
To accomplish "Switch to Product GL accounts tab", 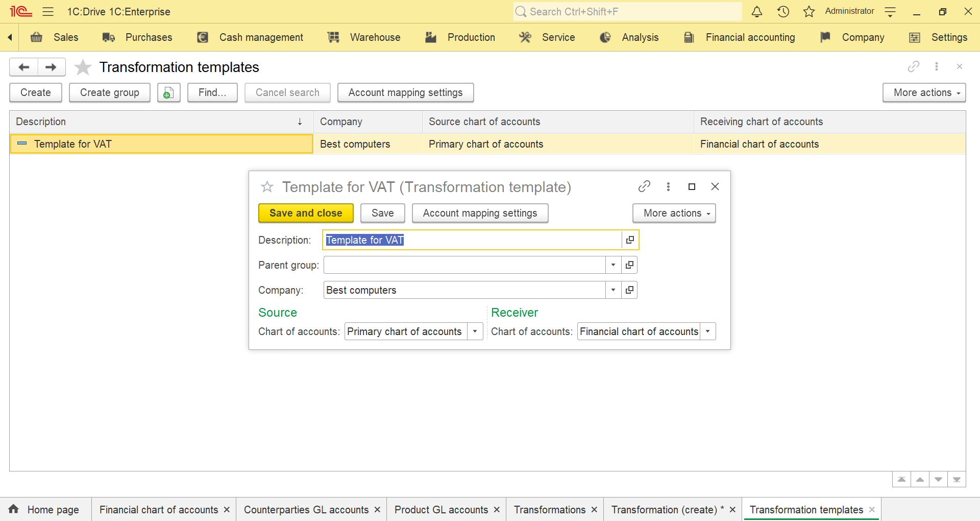I will (x=441, y=510).
